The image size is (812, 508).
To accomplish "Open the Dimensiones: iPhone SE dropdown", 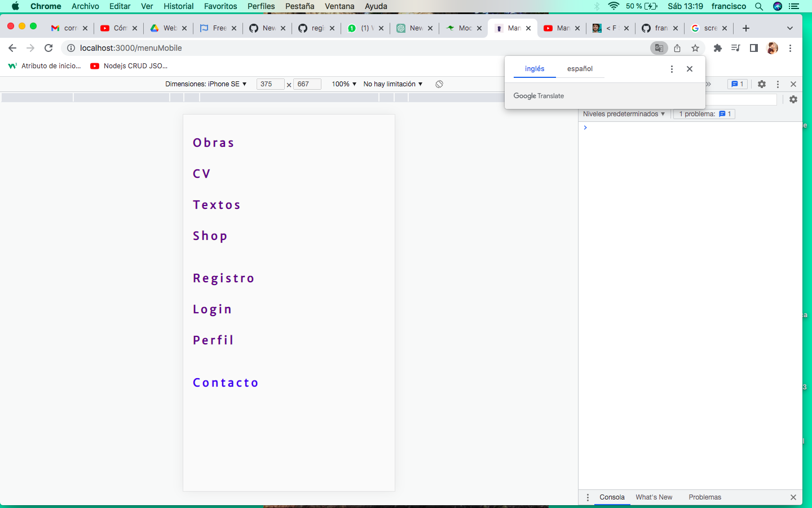I will (206, 84).
